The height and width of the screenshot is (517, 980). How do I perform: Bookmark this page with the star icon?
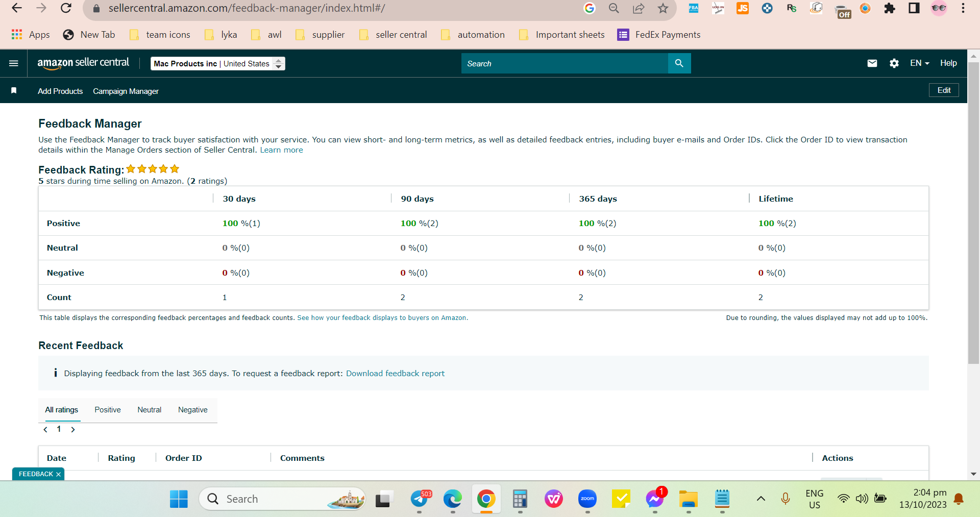pos(663,8)
